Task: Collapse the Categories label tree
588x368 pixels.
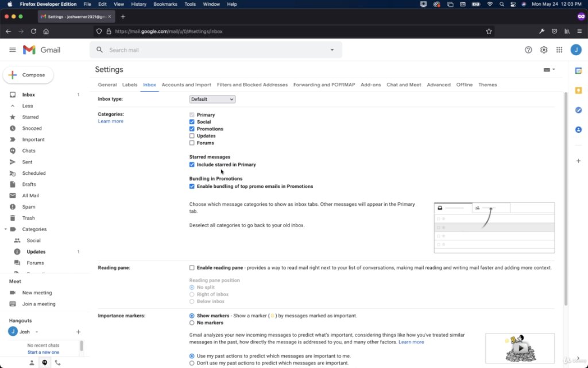Action: 5,229
